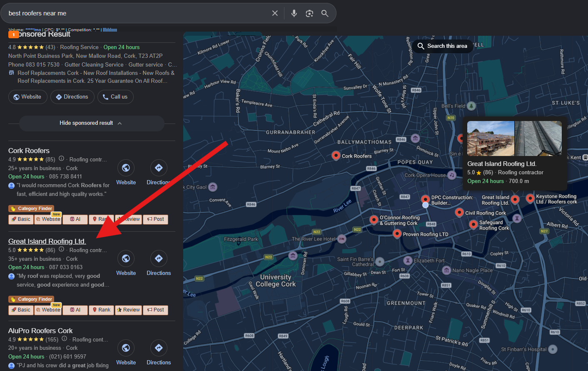This screenshot has width=588, height=371.
Task: Open the Cork Roofers listing title
Action: click(29, 151)
